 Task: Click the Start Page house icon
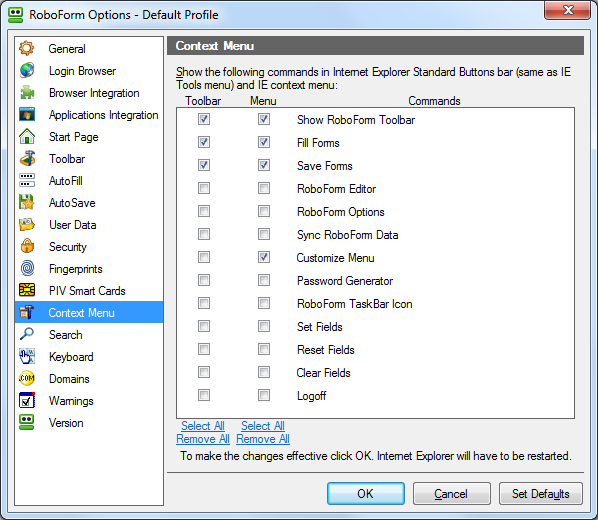(x=27, y=137)
